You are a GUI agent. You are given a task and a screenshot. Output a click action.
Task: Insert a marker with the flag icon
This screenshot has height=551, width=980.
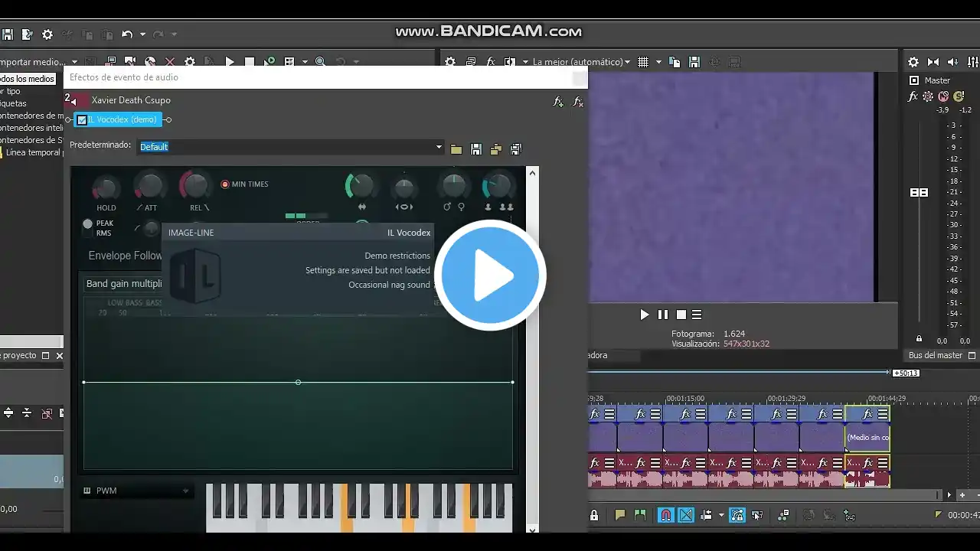620,515
